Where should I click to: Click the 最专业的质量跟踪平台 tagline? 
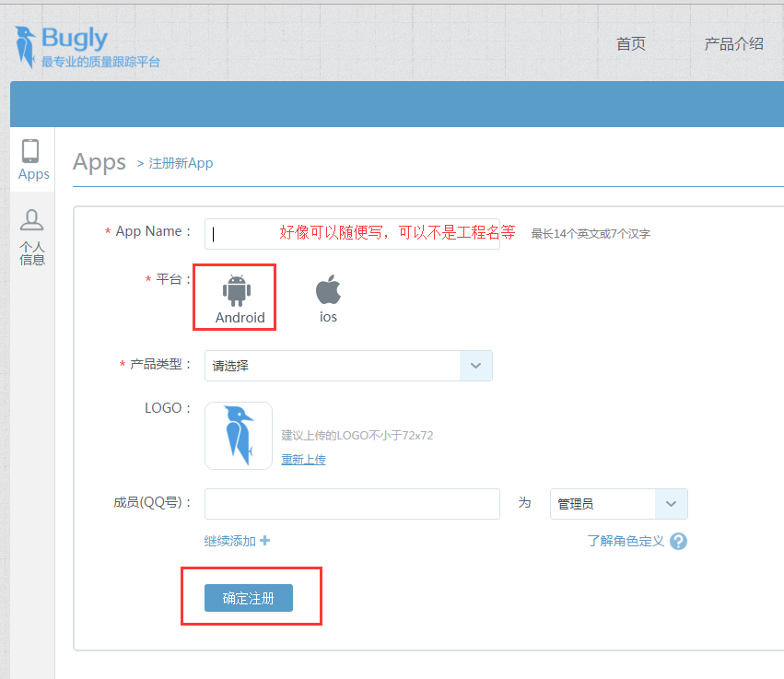(x=100, y=62)
